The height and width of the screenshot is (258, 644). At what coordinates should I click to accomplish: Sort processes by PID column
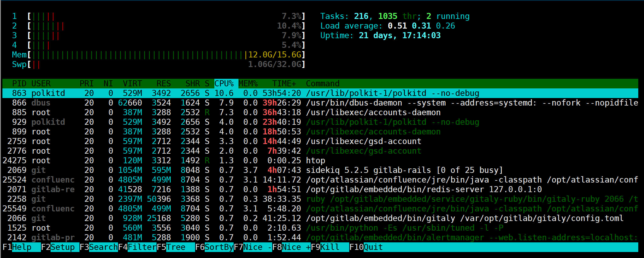pyautogui.click(x=19, y=84)
